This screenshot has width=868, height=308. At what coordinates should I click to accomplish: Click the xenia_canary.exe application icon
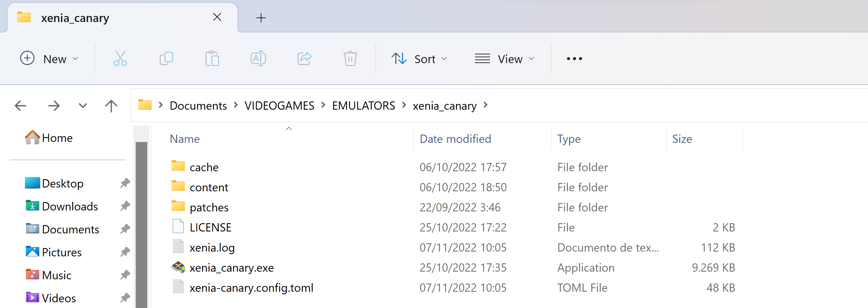(178, 267)
